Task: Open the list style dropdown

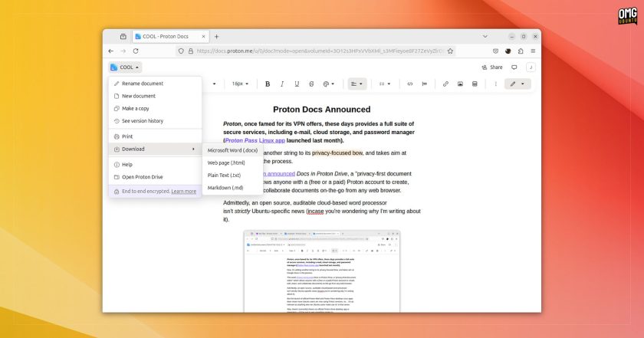Action: point(385,84)
